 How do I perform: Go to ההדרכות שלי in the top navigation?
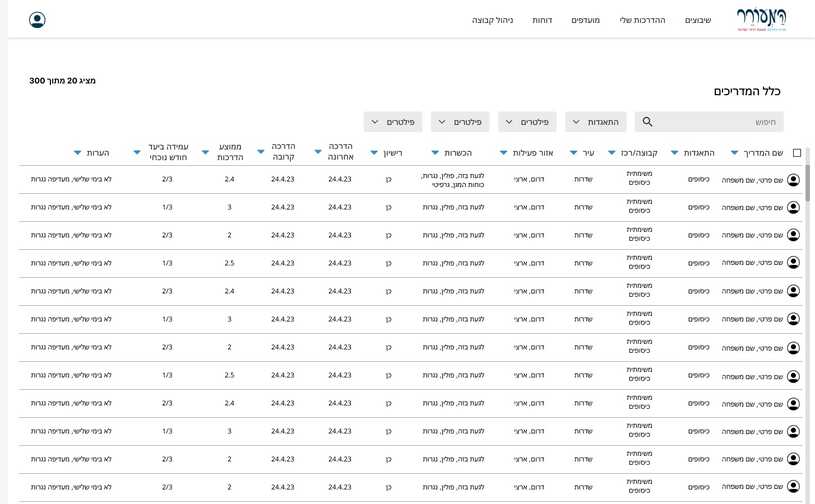642,20
